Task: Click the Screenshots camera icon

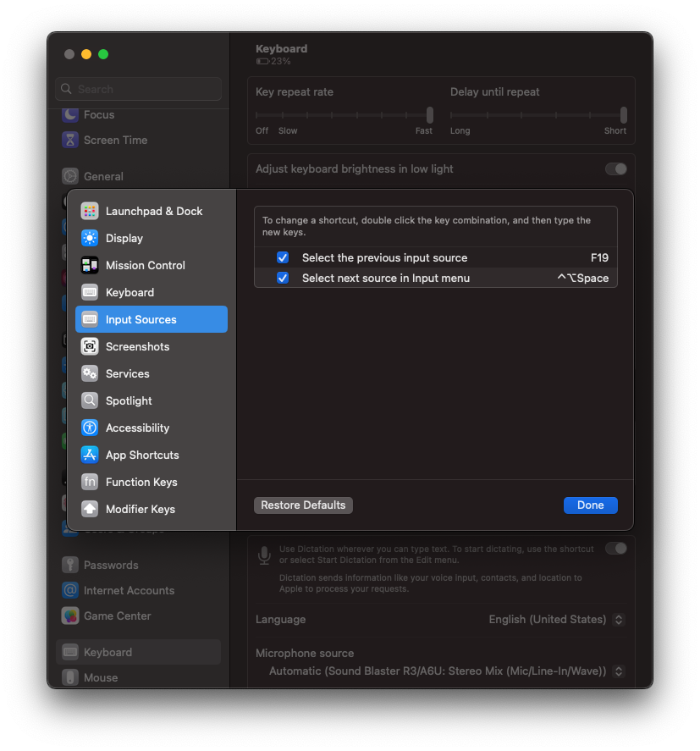Action: (90, 346)
